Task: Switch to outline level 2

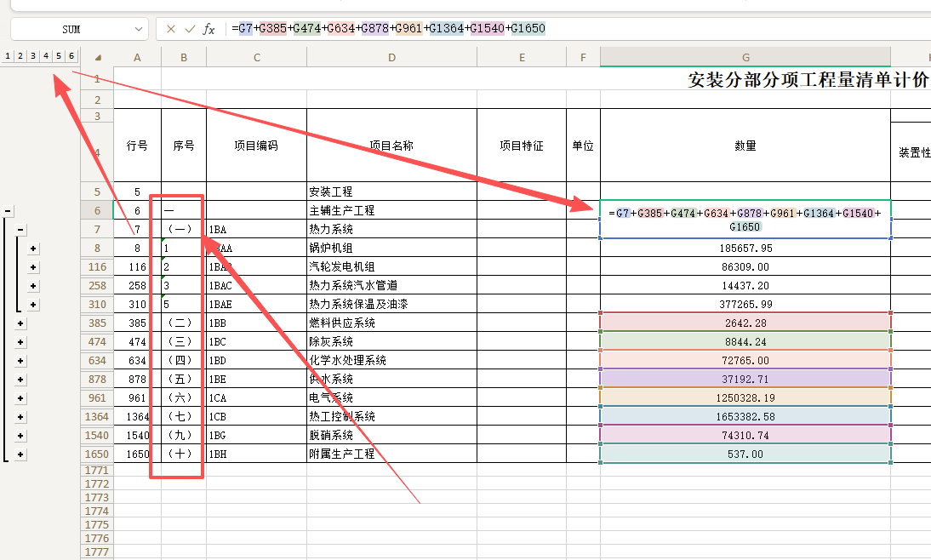Action: 20,56
